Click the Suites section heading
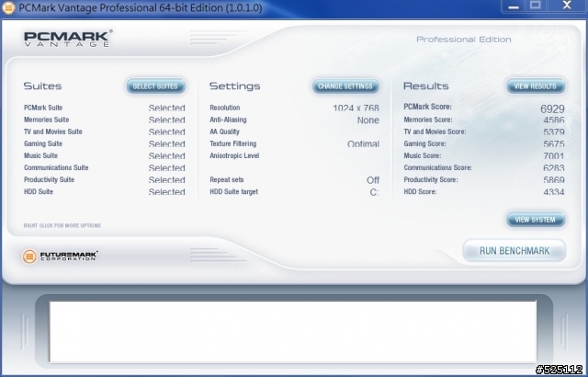Viewport: 588px width, 377px height. click(x=43, y=86)
